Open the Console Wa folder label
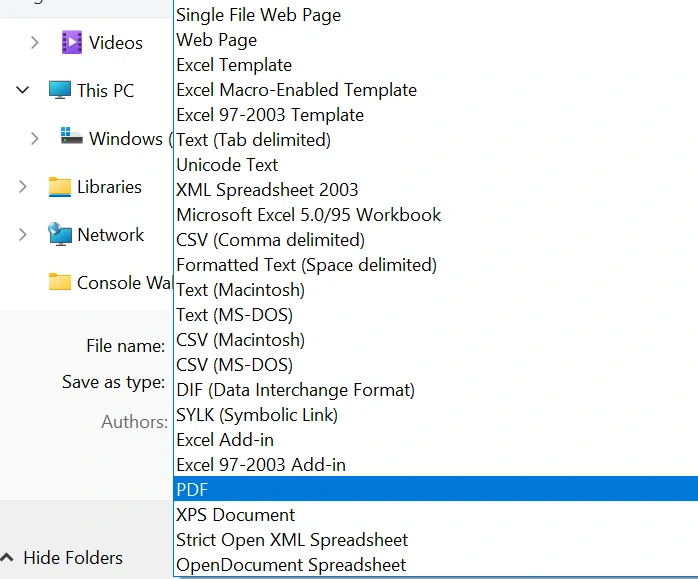This screenshot has height=579, width=698. pos(125,283)
